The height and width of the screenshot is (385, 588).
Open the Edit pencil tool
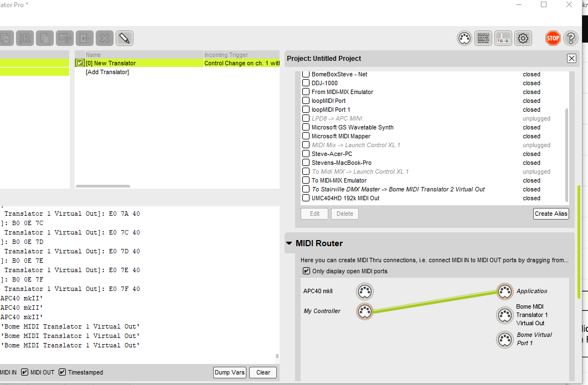(125, 38)
